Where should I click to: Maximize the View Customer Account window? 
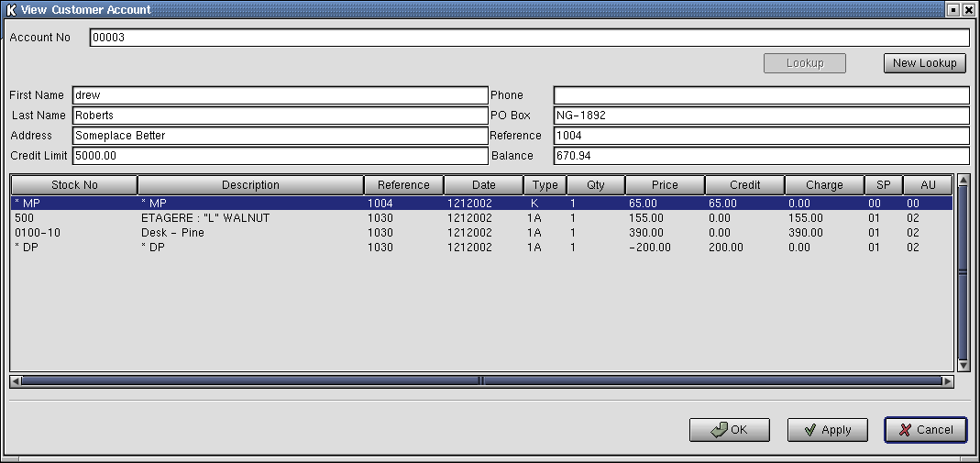pos(953,9)
